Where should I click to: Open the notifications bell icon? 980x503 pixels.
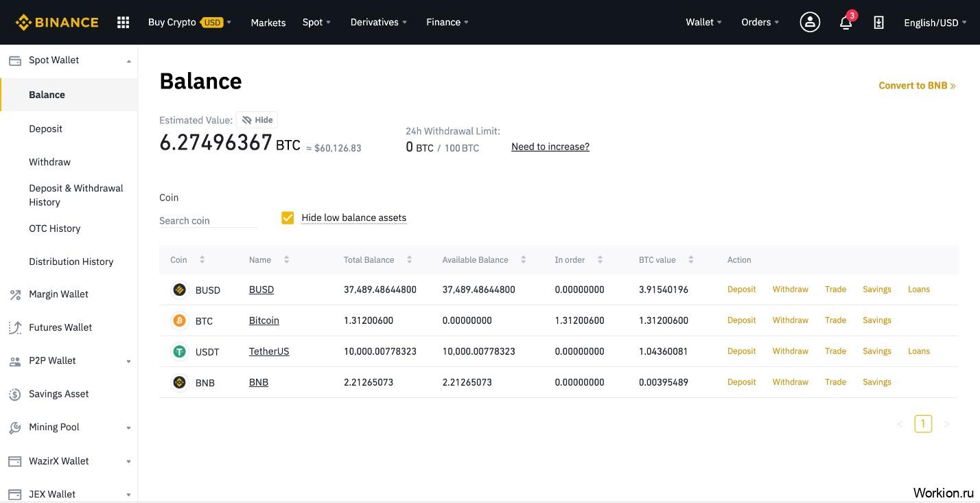click(846, 22)
